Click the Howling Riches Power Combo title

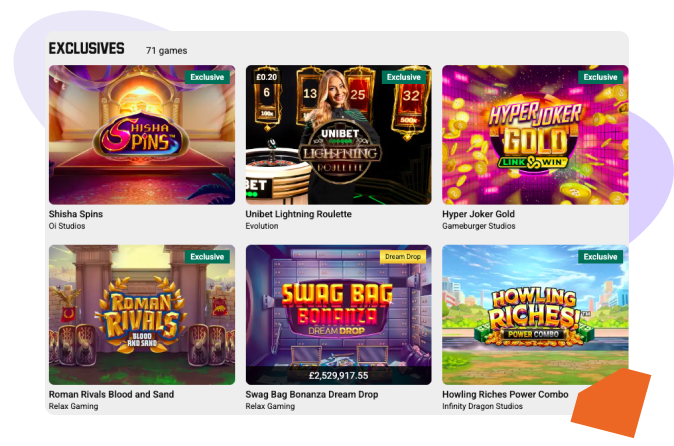505,394
